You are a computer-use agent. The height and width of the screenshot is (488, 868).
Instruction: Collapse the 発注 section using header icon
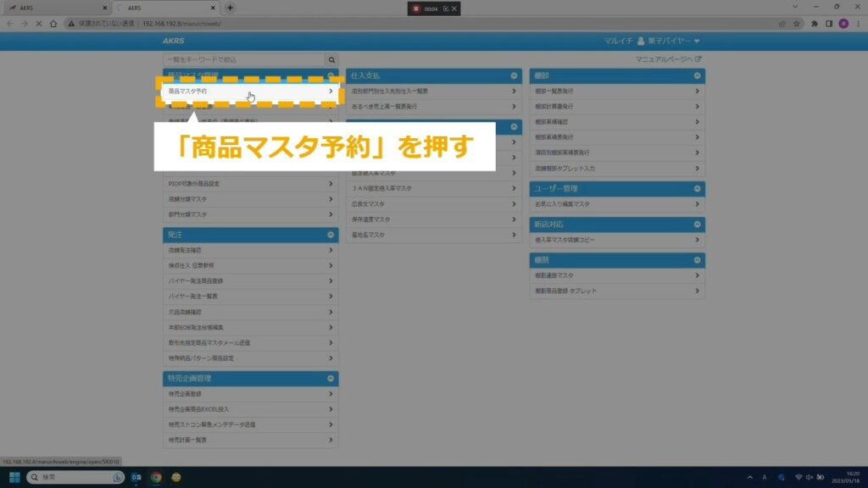[331, 235]
